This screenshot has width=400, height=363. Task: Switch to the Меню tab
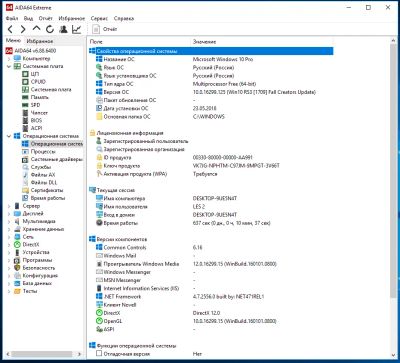click(13, 41)
